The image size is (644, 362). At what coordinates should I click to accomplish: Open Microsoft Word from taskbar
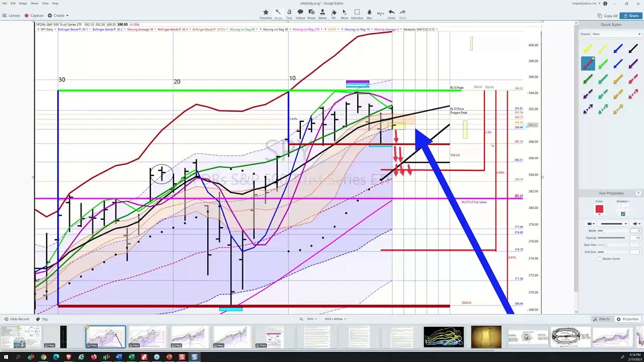coord(119,357)
